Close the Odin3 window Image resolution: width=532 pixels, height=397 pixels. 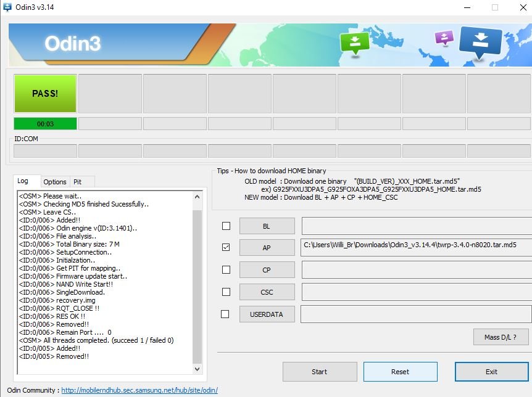tap(523, 7)
